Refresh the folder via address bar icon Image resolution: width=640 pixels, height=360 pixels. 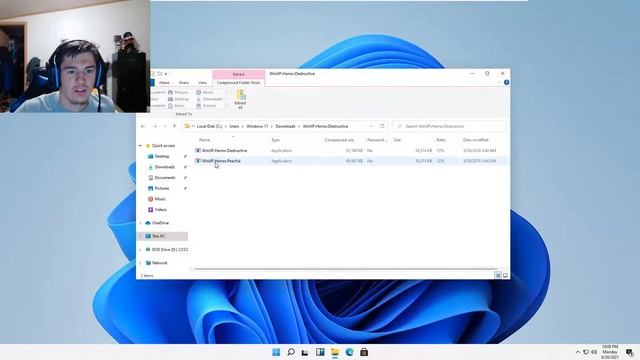[382, 126]
